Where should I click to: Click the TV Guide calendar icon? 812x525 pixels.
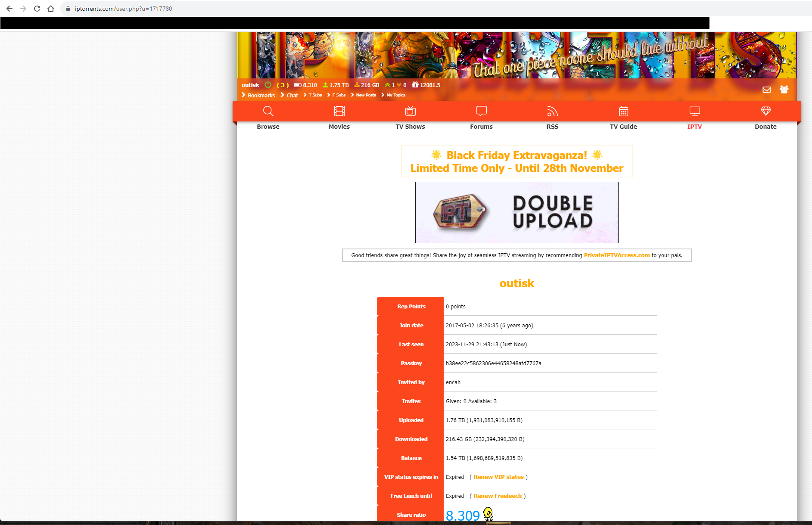(624, 111)
